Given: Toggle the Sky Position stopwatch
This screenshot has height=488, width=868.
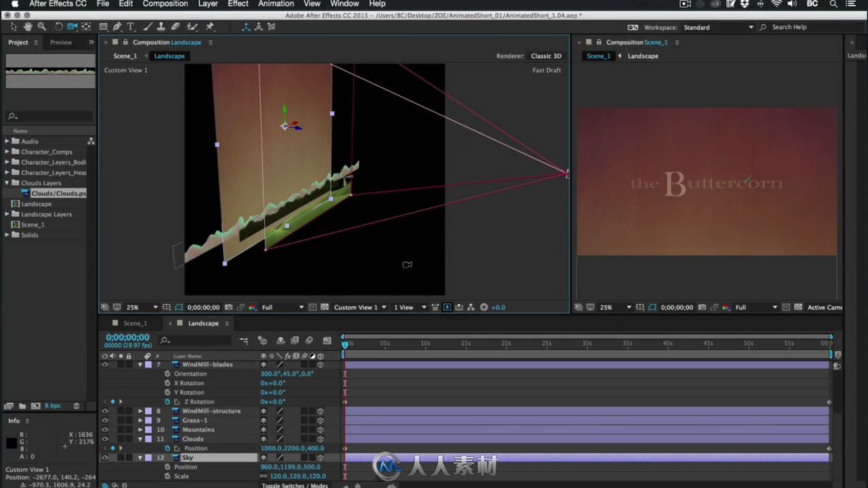Looking at the screenshot, I should click(167, 467).
